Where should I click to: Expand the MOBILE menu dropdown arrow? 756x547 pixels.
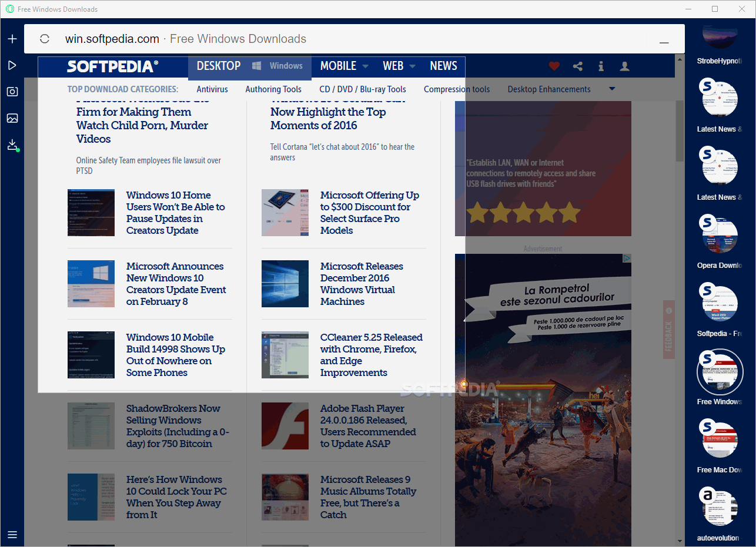(366, 66)
